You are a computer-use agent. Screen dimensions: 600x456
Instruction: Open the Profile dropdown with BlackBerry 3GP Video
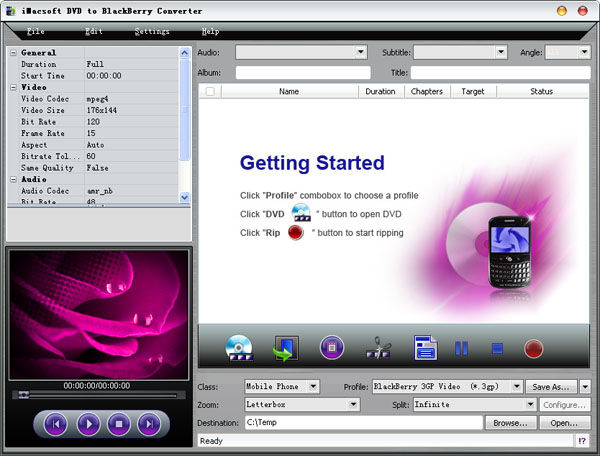click(517, 386)
